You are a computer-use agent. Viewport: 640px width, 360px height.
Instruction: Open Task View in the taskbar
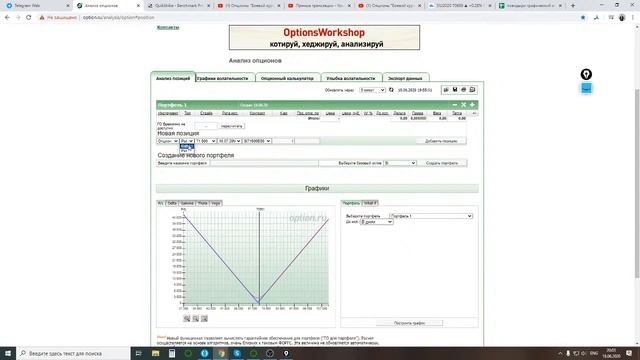pyautogui.click(x=138, y=353)
